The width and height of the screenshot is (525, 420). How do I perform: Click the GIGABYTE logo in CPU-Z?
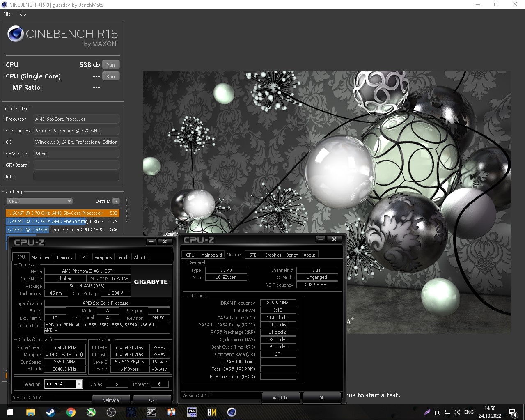pos(151,282)
